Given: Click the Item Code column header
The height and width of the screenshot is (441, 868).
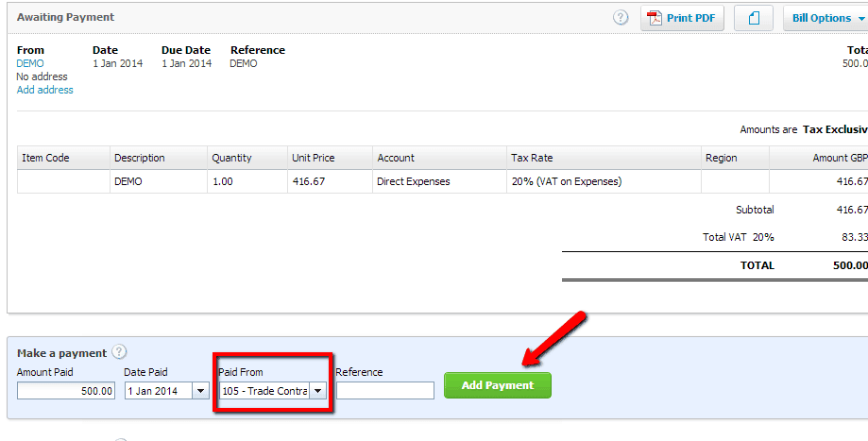Looking at the screenshot, I should click(x=63, y=158).
